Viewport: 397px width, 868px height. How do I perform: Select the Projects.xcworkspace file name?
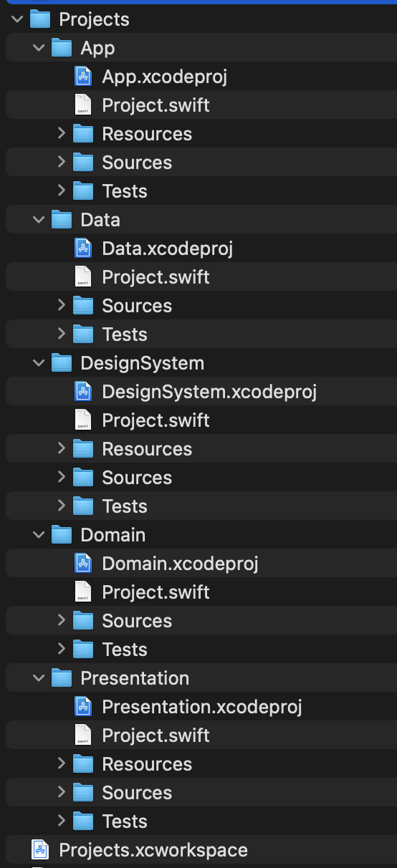coord(153,850)
